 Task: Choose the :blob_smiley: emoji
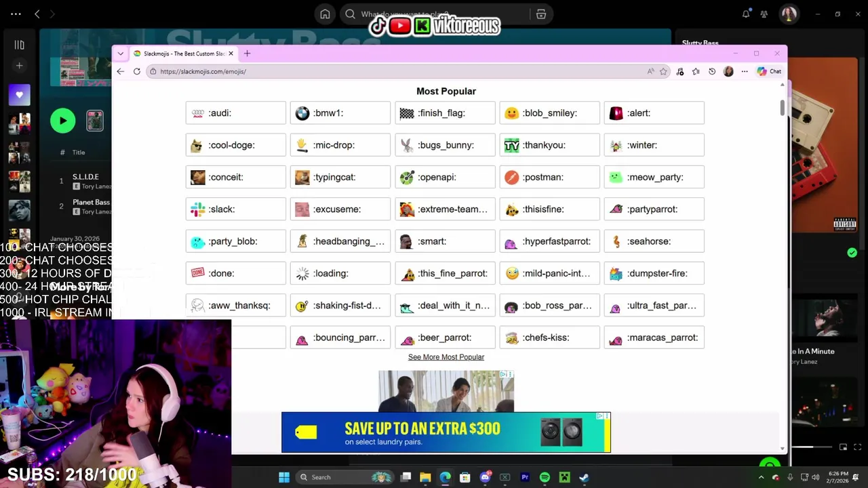point(549,113)
